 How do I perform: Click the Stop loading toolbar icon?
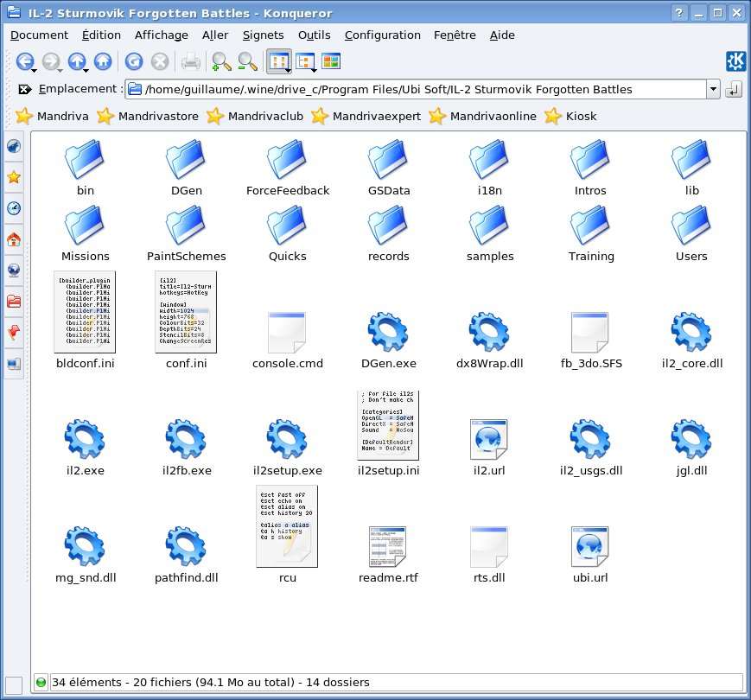click(160, 61)
